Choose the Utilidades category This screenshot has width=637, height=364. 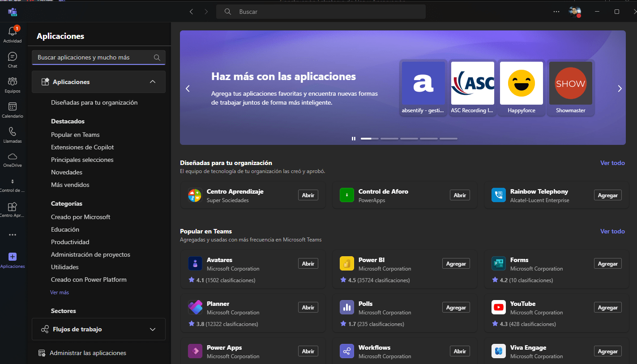[x=65, y=267]
